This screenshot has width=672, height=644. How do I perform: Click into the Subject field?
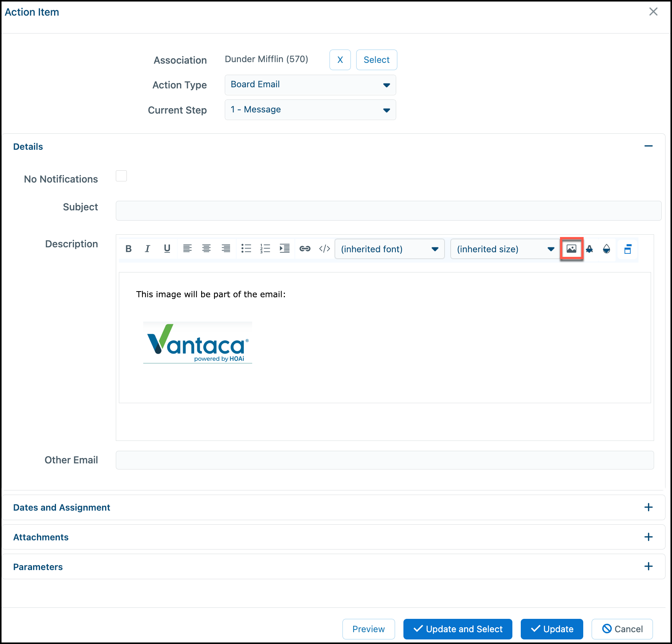(388, 211)
